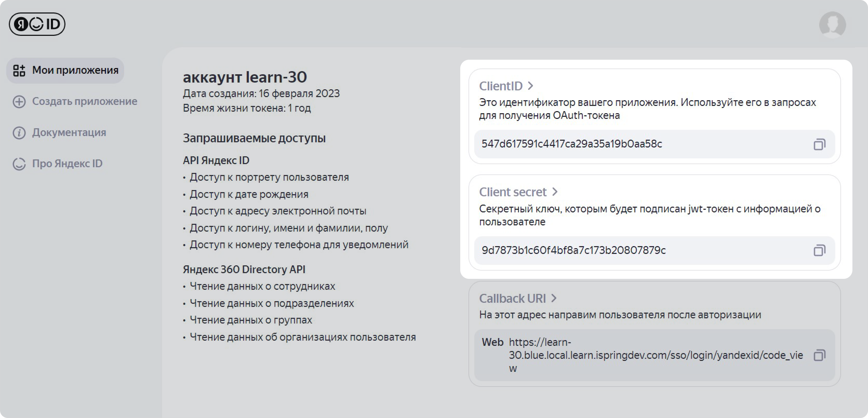This screenshot has height=418, width=868.
Task: Click the Client secret jwt-токен description
Action: click(650, 215)
